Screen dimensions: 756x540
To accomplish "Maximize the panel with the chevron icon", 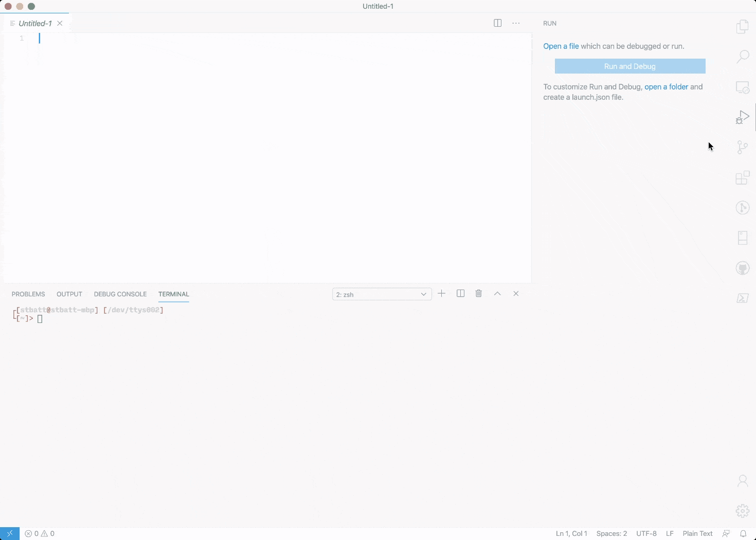I will [497, 293].
